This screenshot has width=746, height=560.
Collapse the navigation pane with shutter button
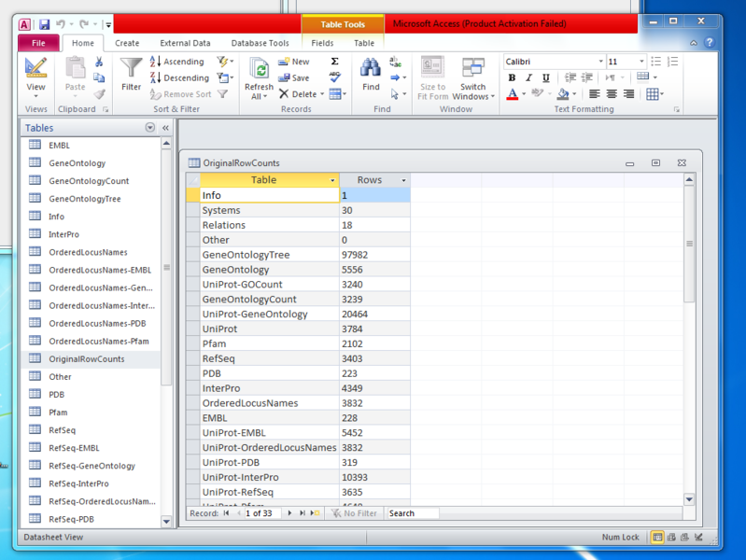tap(165, 128)
